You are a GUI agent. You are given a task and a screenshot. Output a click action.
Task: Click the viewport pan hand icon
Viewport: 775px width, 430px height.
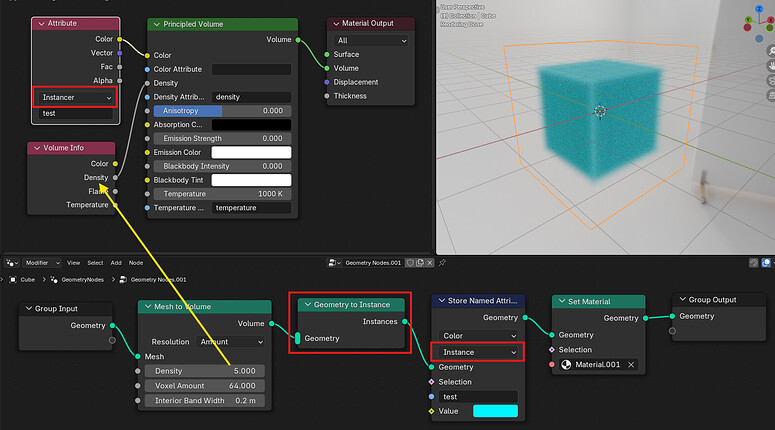click(771, 66)
